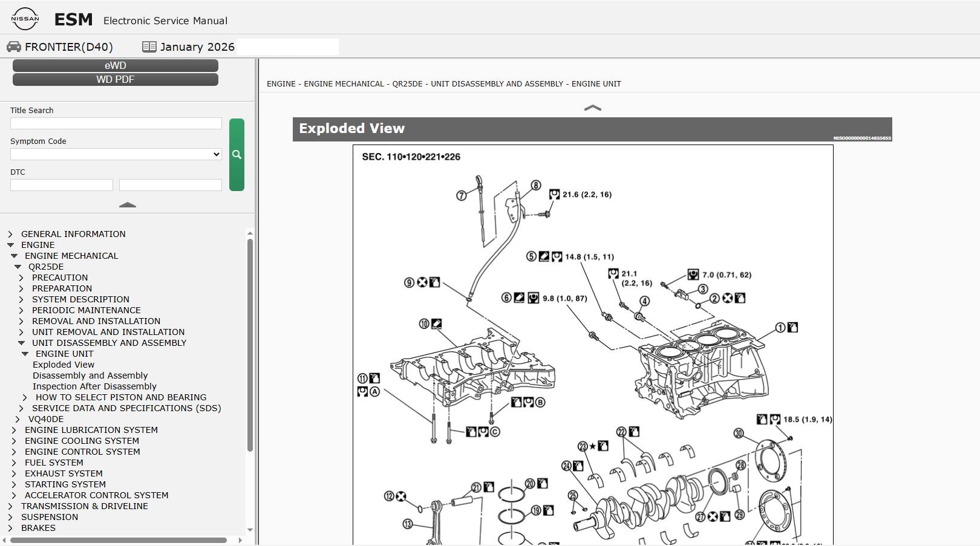Select BRAKES tree item

pos(38,528)
